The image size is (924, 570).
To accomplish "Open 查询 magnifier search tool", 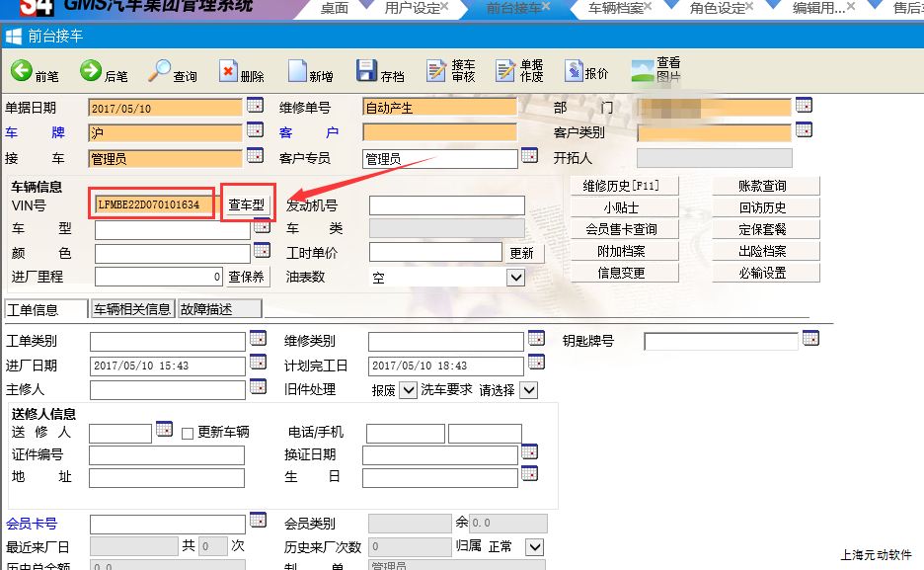I will coord(160,71).
